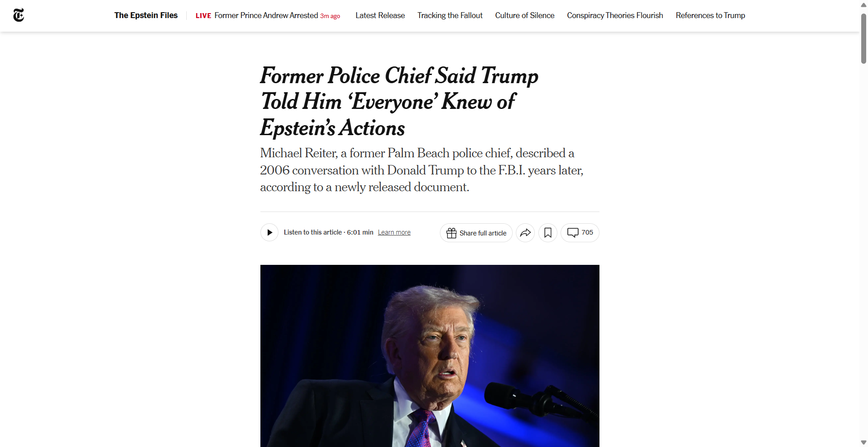The height and width of the screenshot is (447, 868).
Task: Click the gift icon to share full article
Action: click(451, 233)
